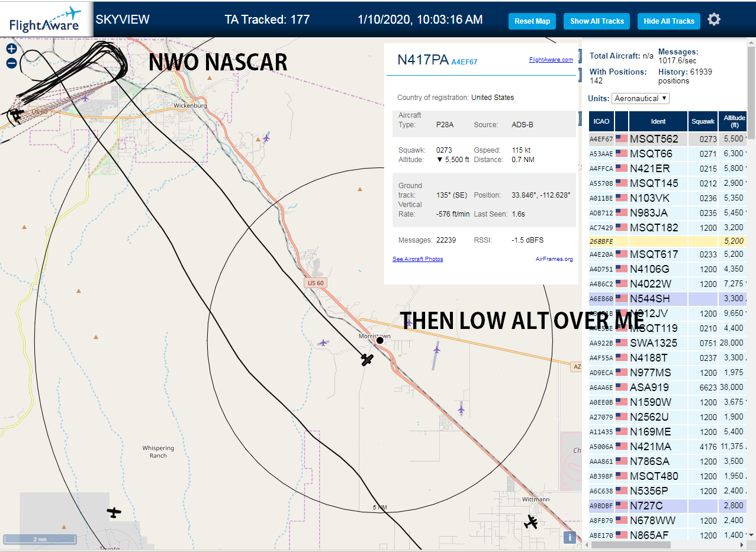Click the FlightAware logo
The image size is (756, 552).
(x=46, y=20)
